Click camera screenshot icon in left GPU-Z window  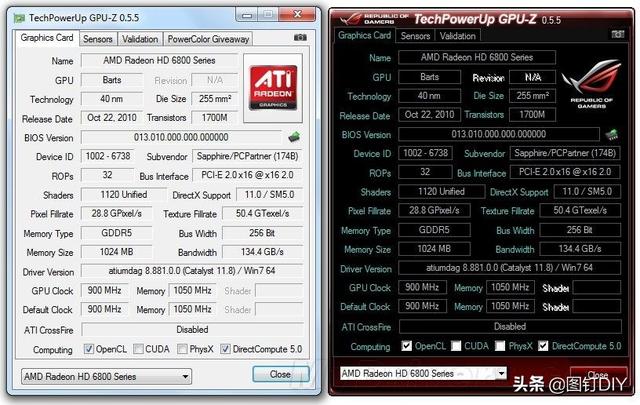pos(300,38)
